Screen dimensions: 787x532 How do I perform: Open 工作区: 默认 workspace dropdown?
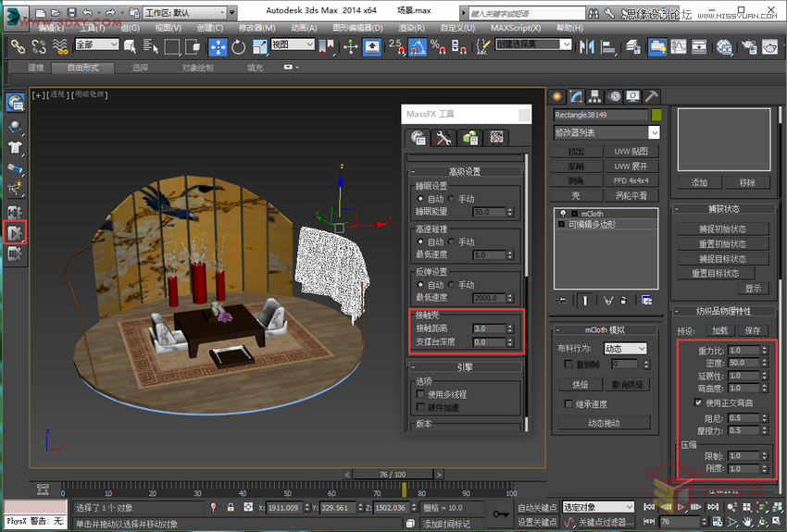pos(185,13)
